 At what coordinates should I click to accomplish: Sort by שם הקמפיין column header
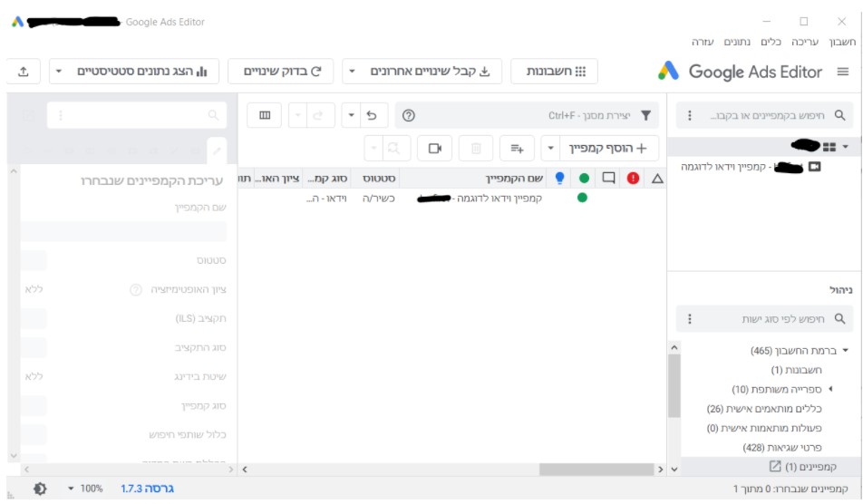pyautogui.click(x=474, y=179)
